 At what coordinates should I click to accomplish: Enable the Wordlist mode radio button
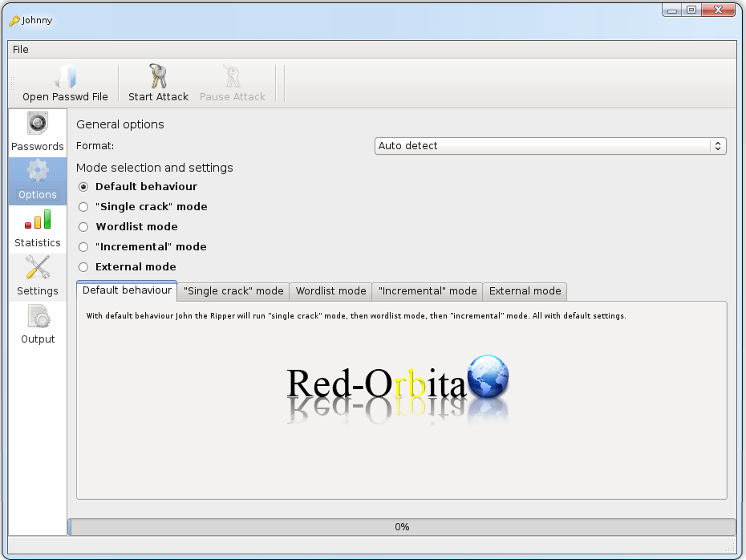83,227
